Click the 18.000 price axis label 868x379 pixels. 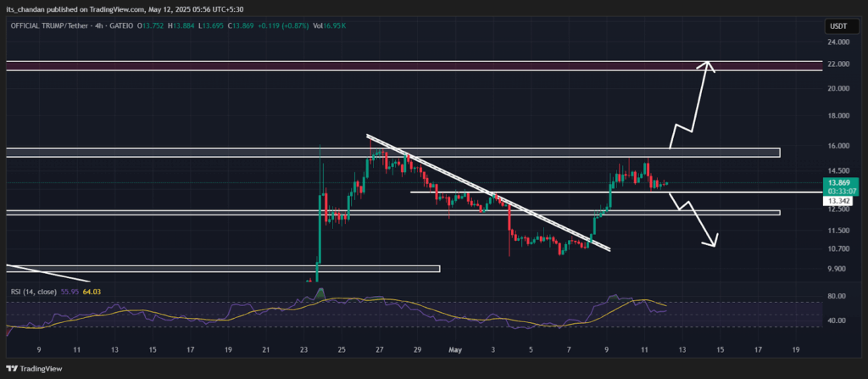pyautogui.click(x=838, y=116)
